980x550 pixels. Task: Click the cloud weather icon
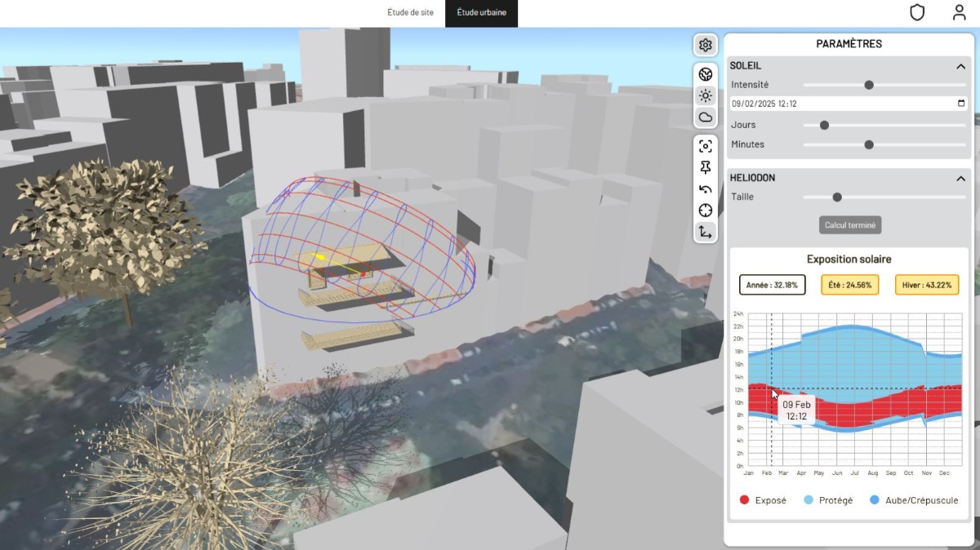[x=706, y=118]
